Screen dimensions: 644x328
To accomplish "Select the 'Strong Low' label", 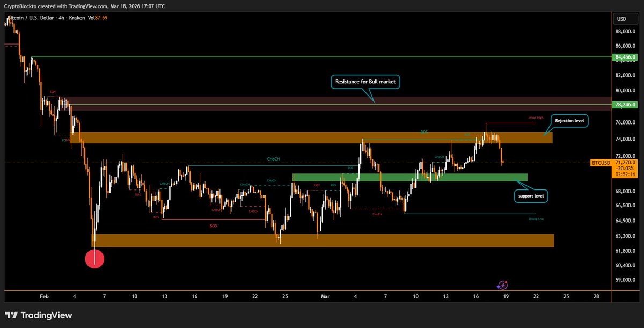I will [536, 219].
